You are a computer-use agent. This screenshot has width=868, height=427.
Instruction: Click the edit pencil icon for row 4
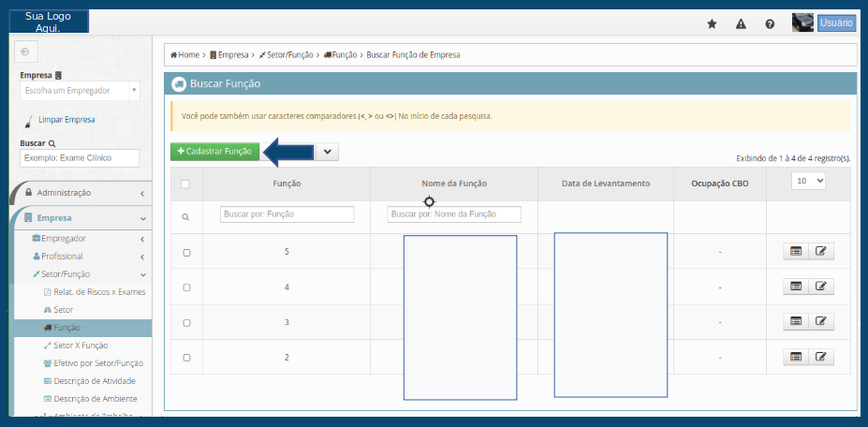(821, 287)
